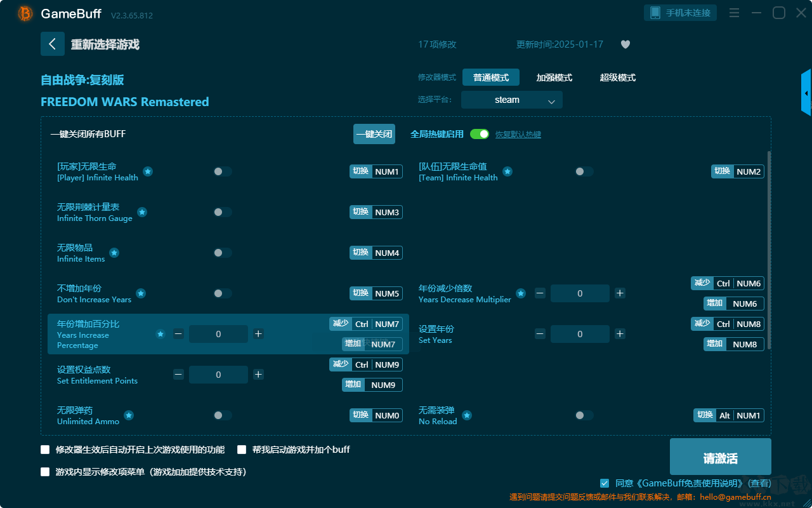Click NUM5 hotkey for Don't Increase Years
Image resolution: width=812 pixels, height=508 pixels.
click(x=376, y=293)
